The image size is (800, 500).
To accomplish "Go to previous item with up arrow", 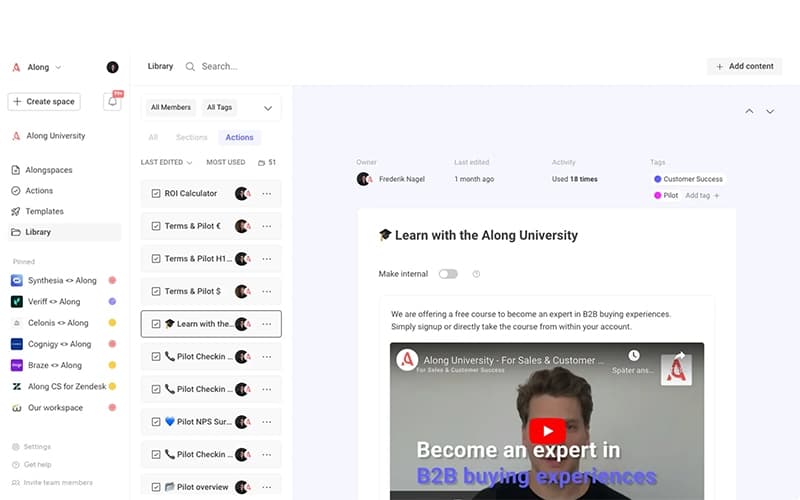I will pyautogui.click(x=749, y=111).
